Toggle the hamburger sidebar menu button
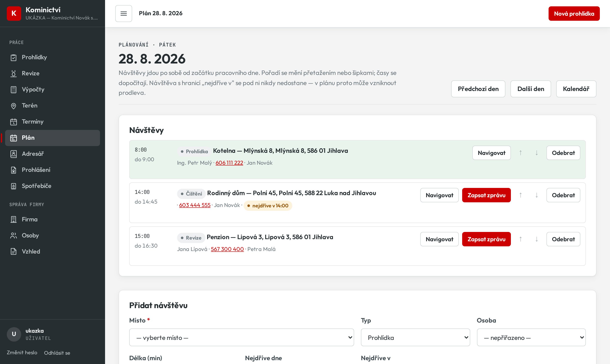 pos(123,14)
